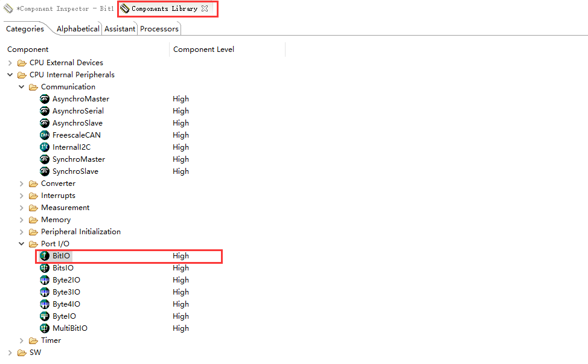Click the InternalI2C component icon

pyautogui.click(x=45, y=147)
